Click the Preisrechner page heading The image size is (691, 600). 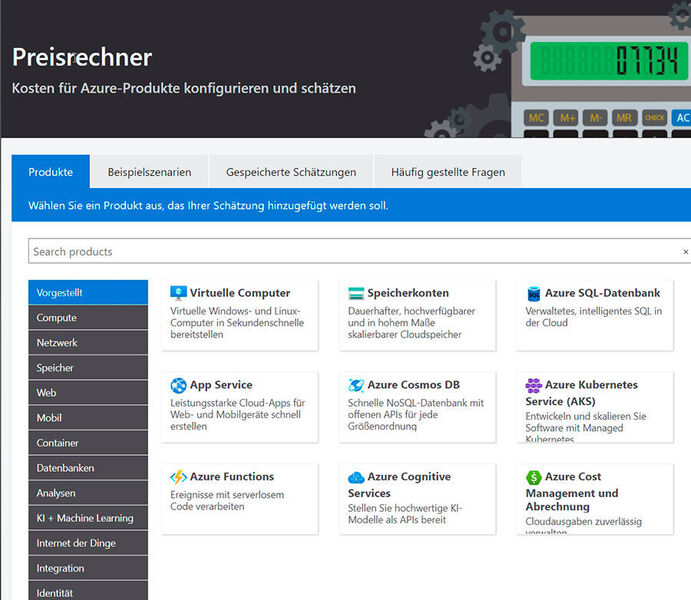pos(82,57)
